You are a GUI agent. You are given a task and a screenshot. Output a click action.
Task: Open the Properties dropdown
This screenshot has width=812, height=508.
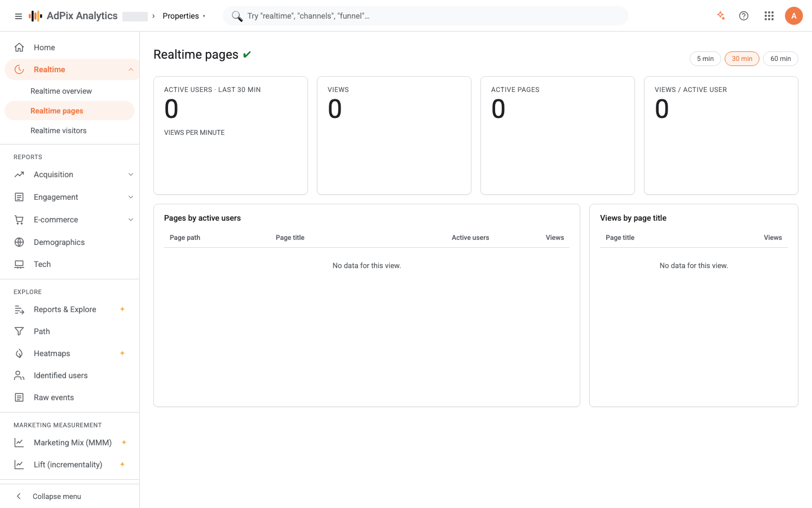click(184, 16)
